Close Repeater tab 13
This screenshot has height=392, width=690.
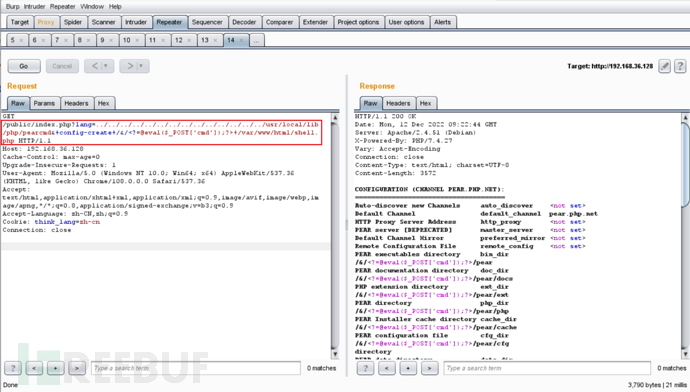pos(215,40)
